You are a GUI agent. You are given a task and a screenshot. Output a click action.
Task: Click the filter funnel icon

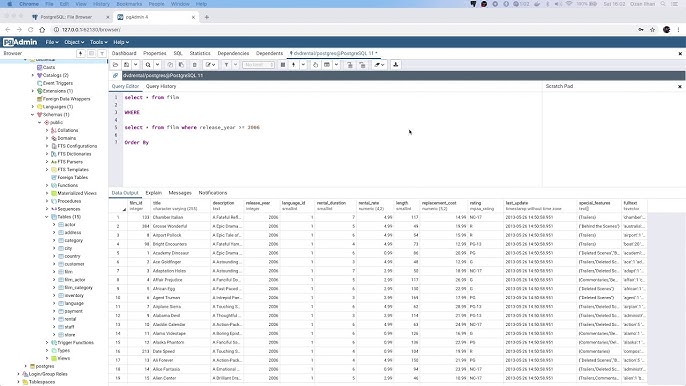pos(226,65)
